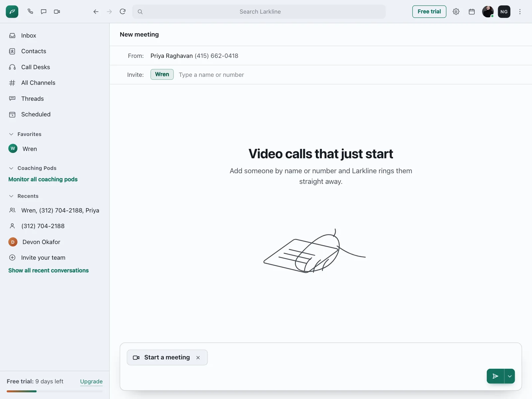Image resolution: width=532 pixels, height=399 pixels.
Task: Go back with the left arrow
Action: click(x=96, y=12)
